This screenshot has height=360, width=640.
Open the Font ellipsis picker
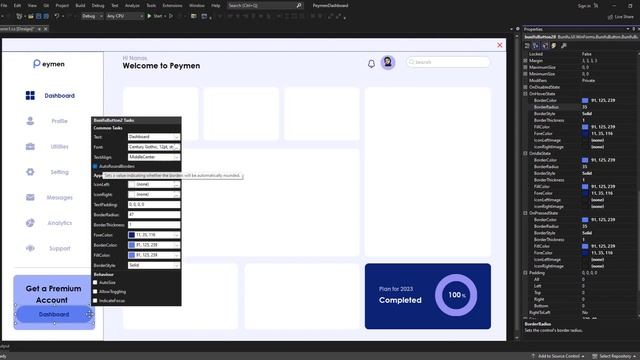click(176, 147)
